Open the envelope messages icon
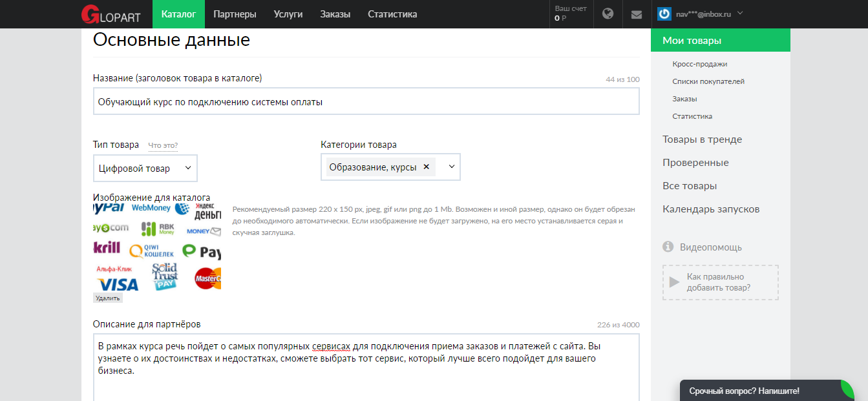Screen dimensions: 868x401 click(x=637, y=14)
